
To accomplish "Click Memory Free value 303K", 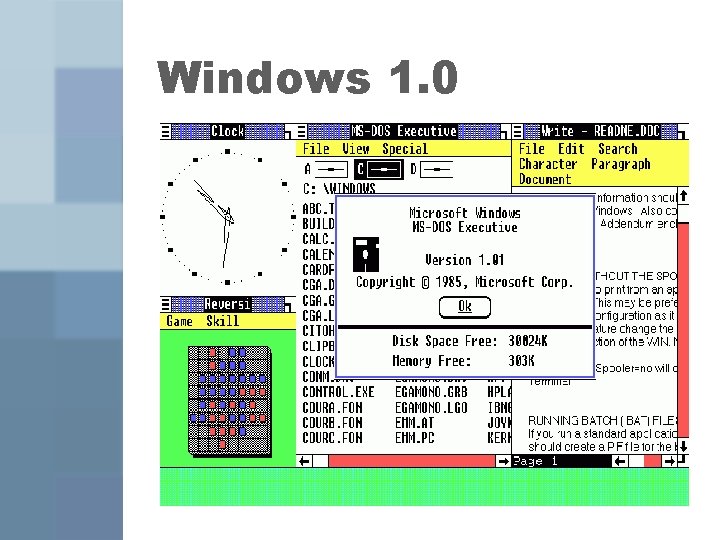I will [521, 361].
